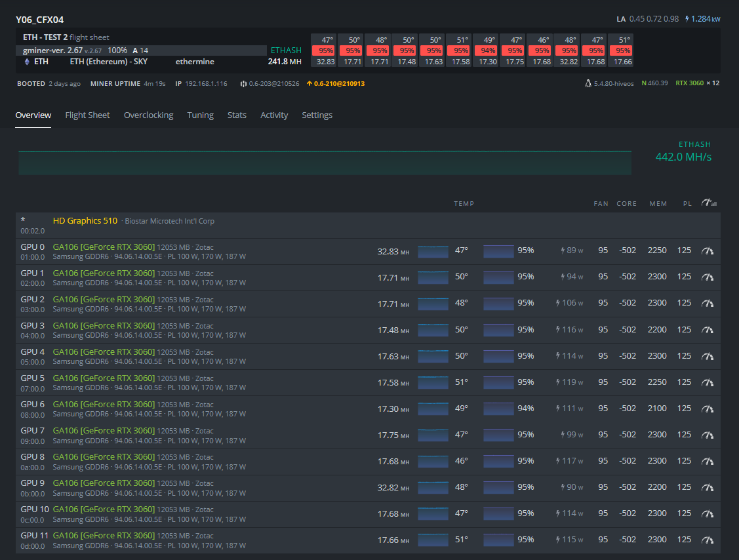
Task: Click the overclock-all speedometer icon in header
Action: point(709,203)
